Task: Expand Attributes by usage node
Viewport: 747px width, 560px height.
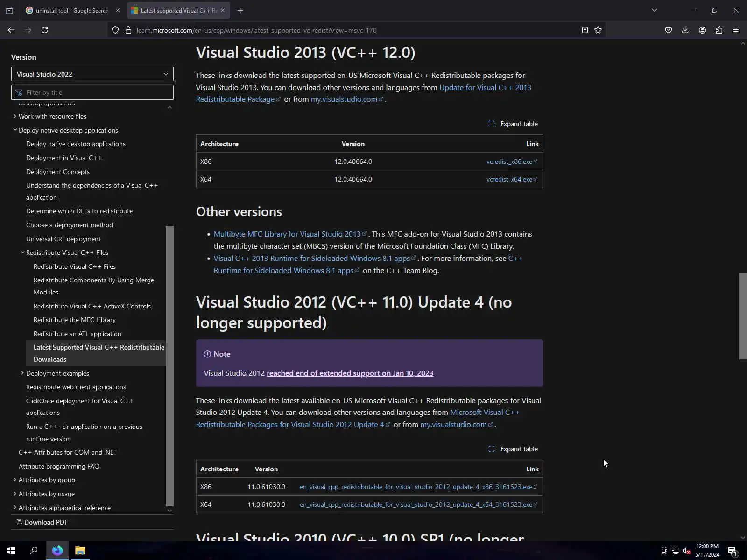Action: point(15,494)
